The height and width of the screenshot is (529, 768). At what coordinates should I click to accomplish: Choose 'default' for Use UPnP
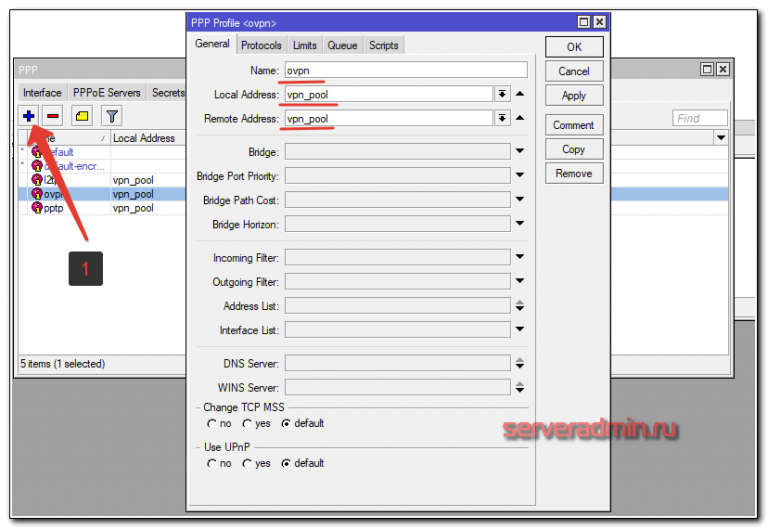tap(286, 463)
